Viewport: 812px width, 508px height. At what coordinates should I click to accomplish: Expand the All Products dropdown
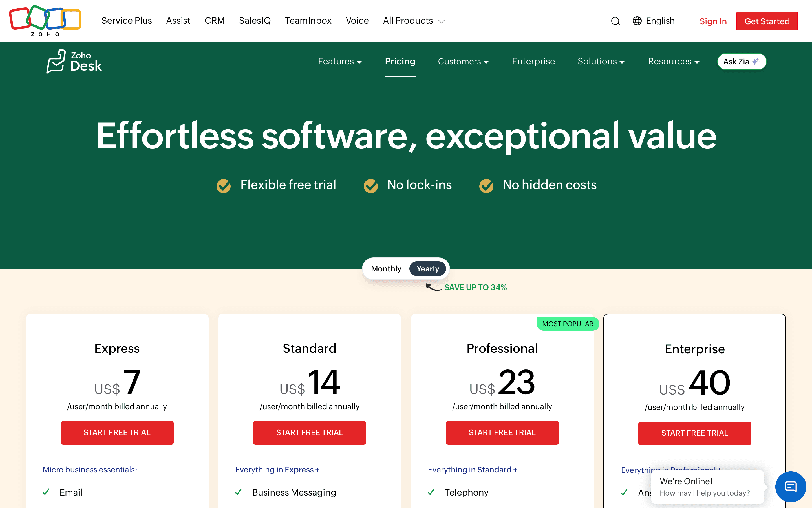(414, 21)
